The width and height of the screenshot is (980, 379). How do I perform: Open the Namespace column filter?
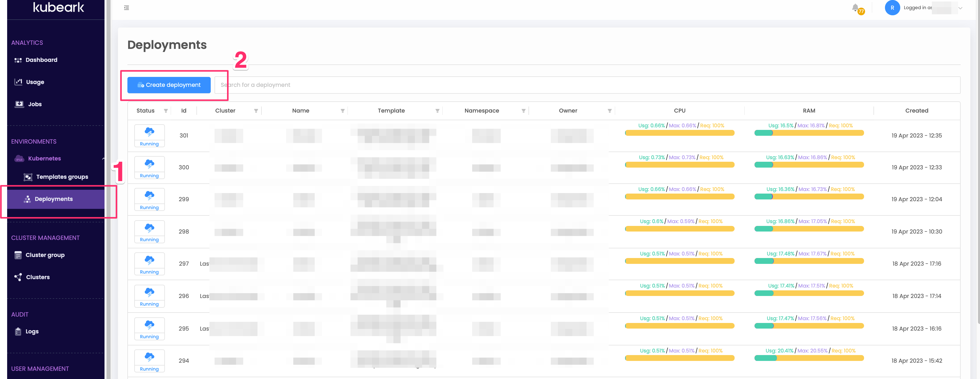coord(523,111)
